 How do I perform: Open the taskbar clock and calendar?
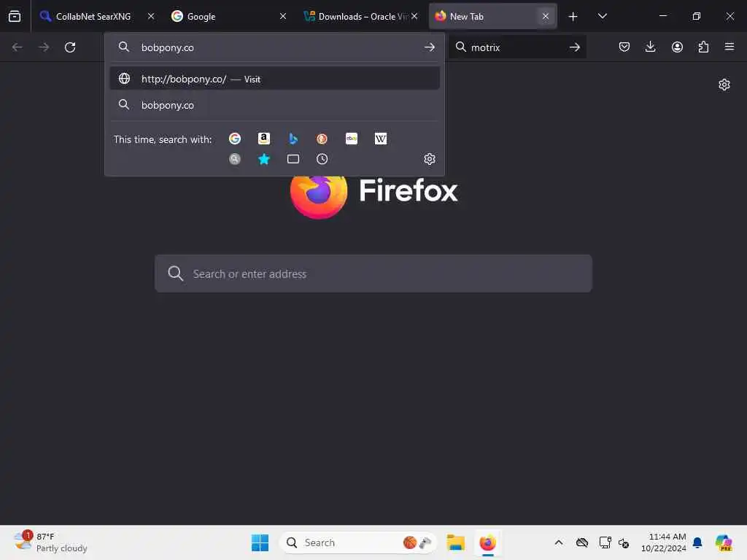(x=663, y=542)
